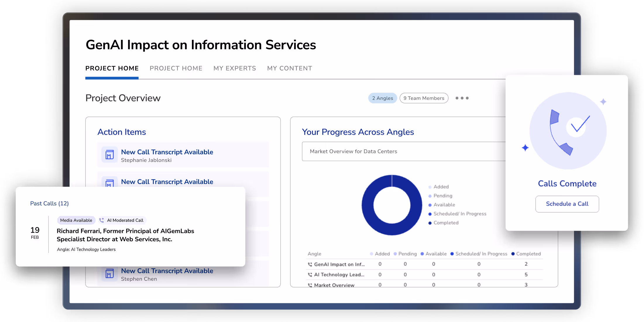Select the Market Overview angle call icon
The height and width of the screenshot is (322, 644).
[x=310, y=285]
